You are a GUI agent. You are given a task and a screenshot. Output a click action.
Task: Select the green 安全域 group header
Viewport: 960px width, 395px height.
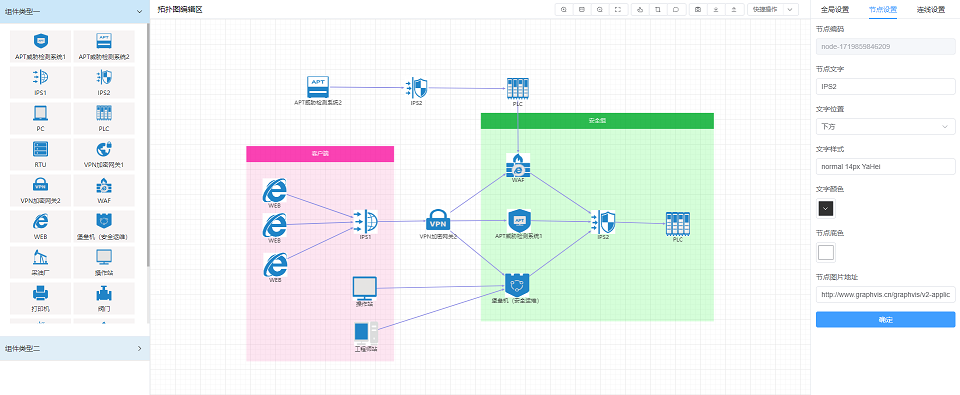(598, 121)
